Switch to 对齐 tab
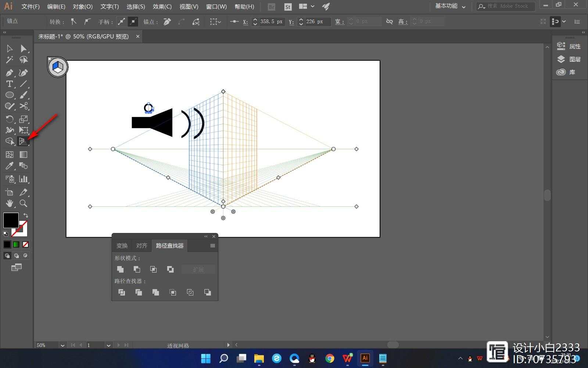The width and height of the screenshot is (588, 368). point(141,245)
